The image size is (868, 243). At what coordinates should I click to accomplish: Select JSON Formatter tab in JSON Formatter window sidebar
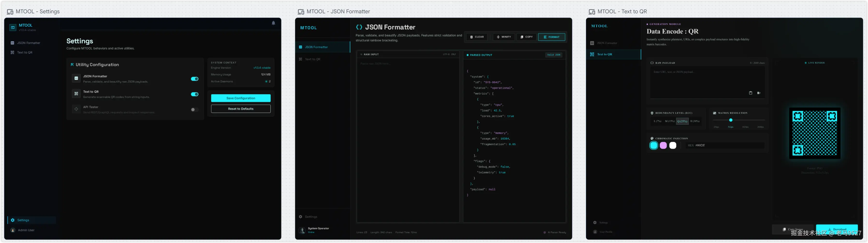323,47
